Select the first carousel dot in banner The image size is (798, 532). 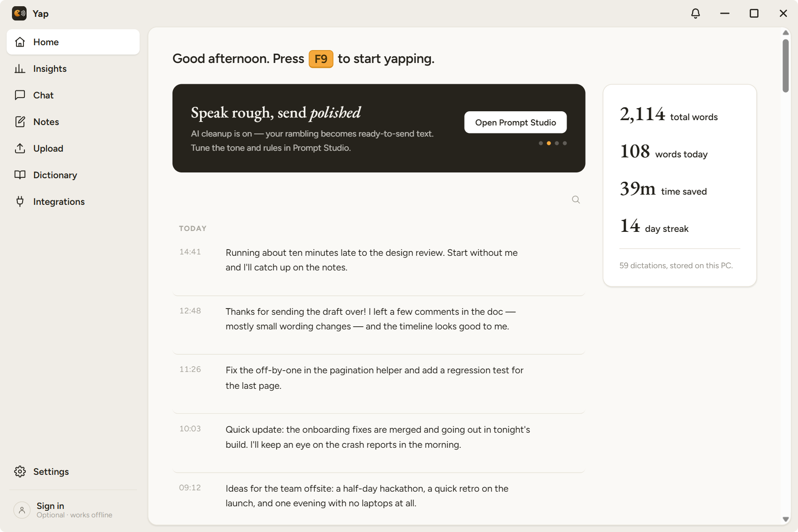coord(541,143)
